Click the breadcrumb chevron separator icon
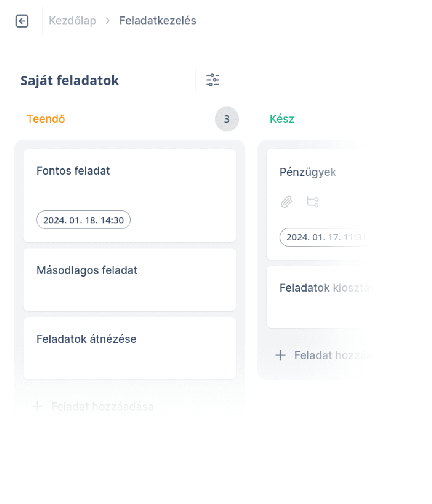The width and height of the screenshot is (432, 504). point(108,21)
